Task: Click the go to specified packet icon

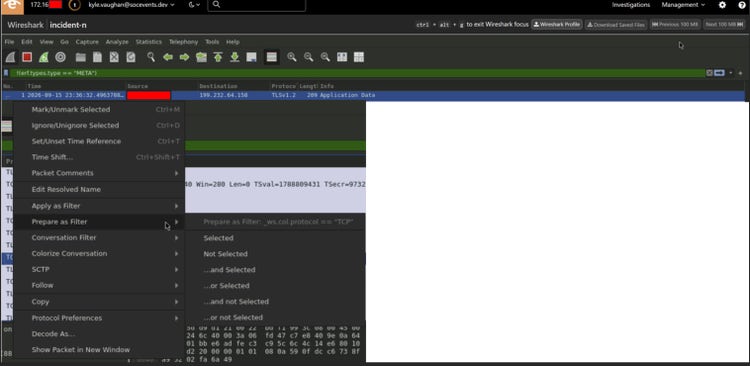Action: pos(201,57)
